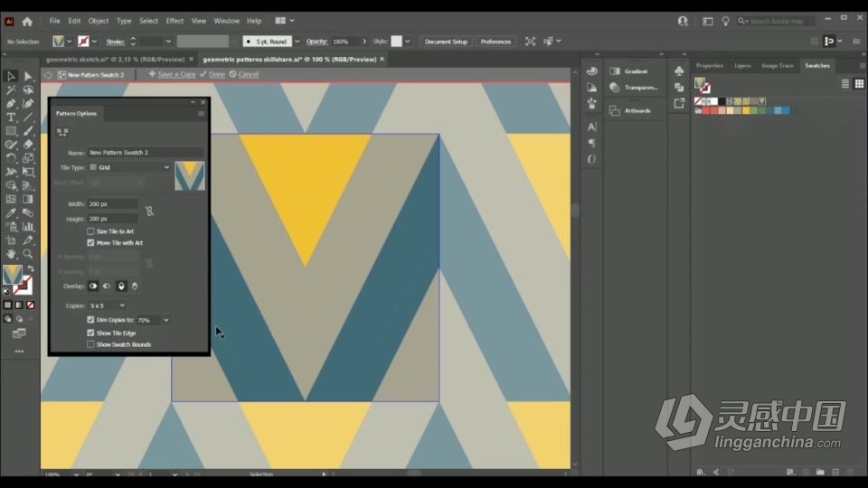Select the Pen tool
Screen dimensions: 868x488
click(11, 103)
